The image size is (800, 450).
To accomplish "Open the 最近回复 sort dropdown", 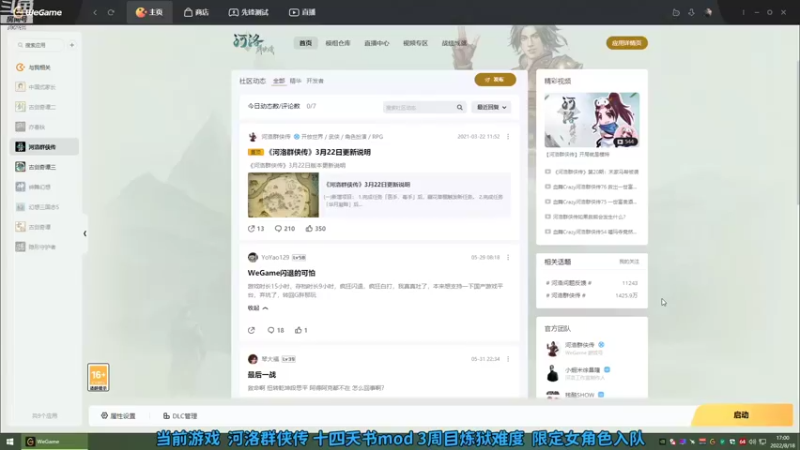I will tap(491, 107).
